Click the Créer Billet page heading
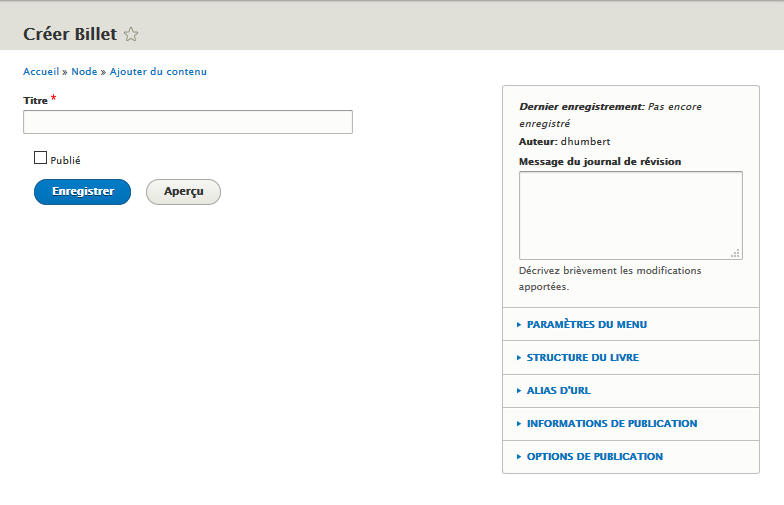The image size is (784, 505). 70,34
